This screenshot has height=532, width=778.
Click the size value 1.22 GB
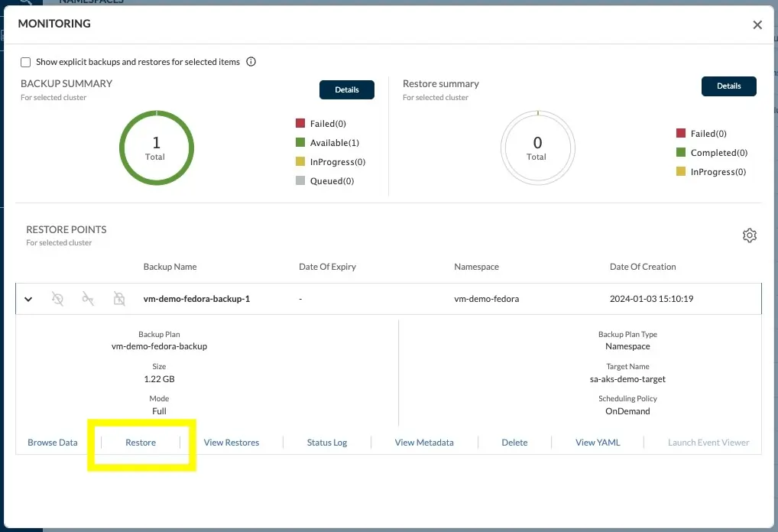[x=159, y=379]
